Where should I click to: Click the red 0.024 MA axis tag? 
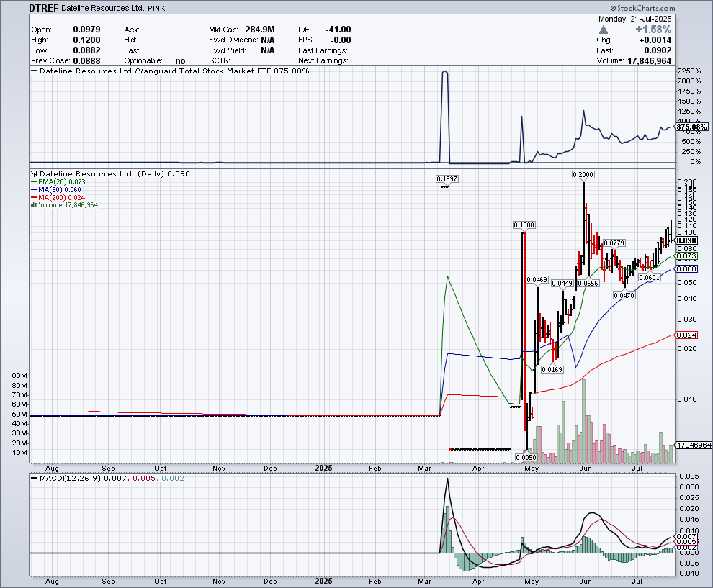coord(686,335)
